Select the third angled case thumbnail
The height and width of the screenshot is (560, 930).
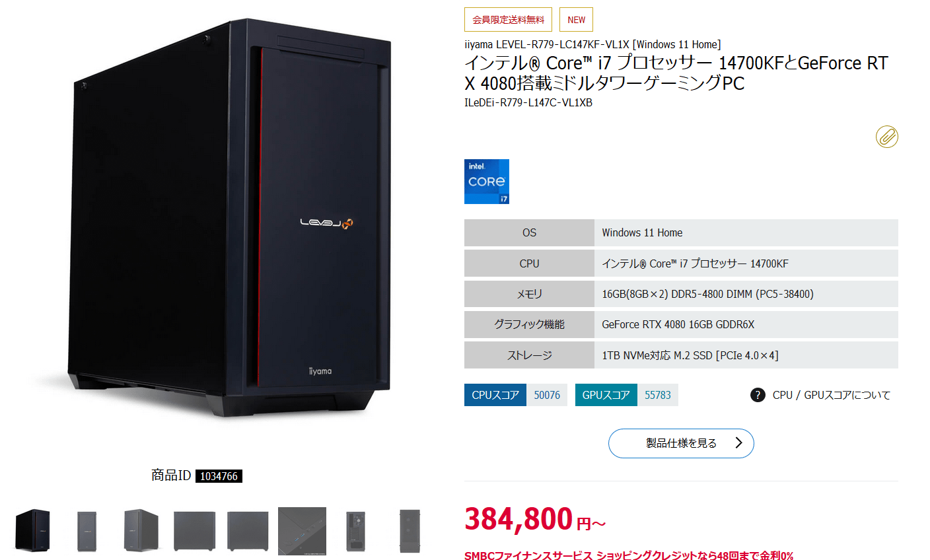tap(141, 530)
